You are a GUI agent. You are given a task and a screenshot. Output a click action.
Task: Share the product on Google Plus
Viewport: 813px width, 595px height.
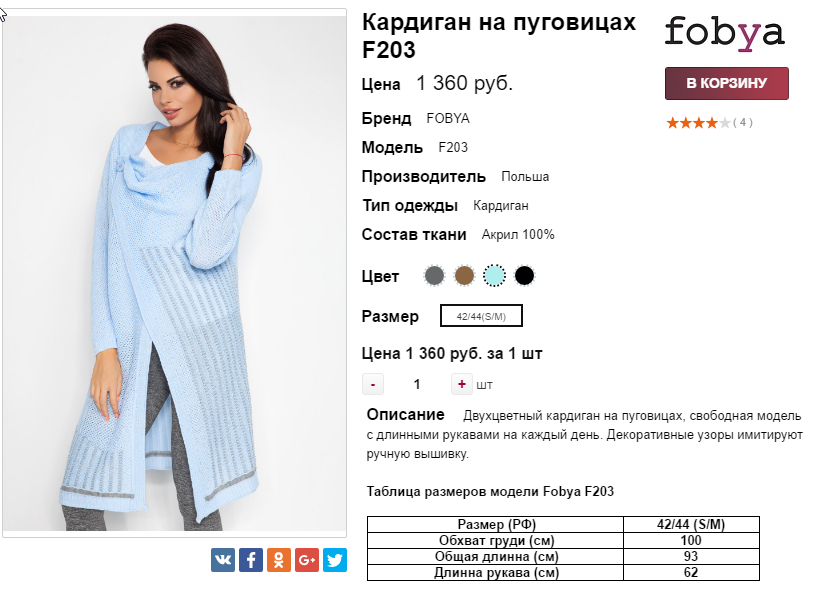click(307, 560)
